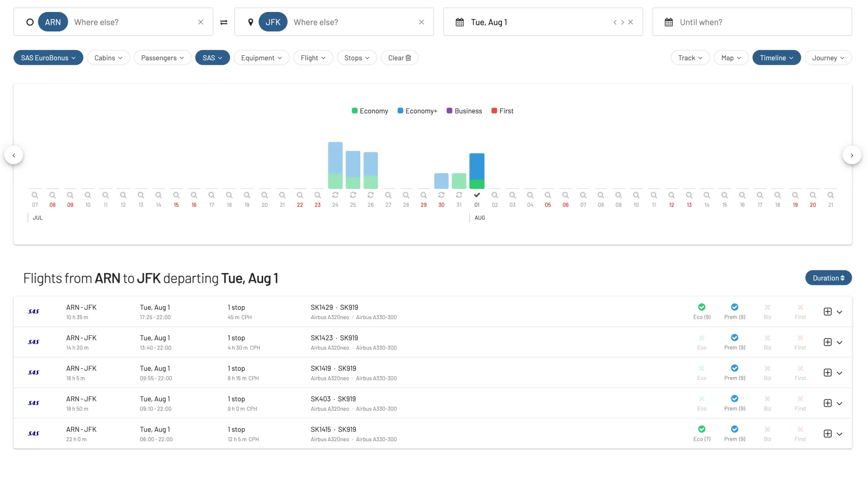Toggle First series in chart legend
This screenshot has height=483, width=868.
[x=502, y=111]
